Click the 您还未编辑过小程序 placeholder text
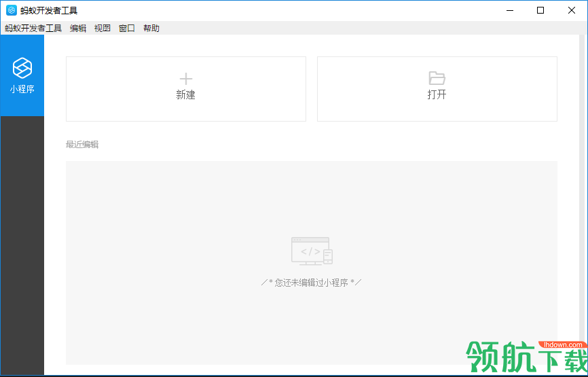 tap(311, 283)
